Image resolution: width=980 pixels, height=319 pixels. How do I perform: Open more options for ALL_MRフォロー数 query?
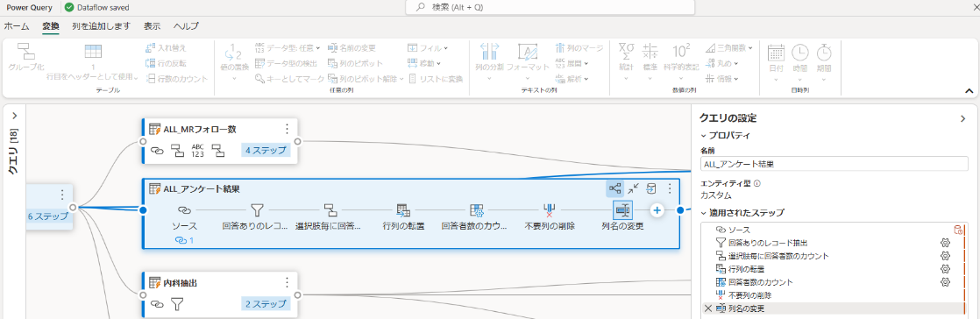tap(287, 129)
